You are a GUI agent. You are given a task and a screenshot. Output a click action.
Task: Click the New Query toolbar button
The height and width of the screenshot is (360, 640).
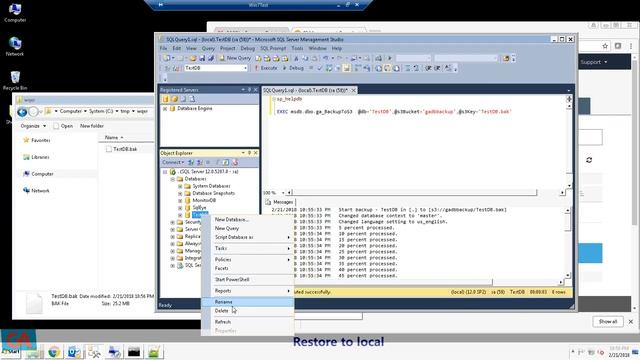[x=235, y=58]
